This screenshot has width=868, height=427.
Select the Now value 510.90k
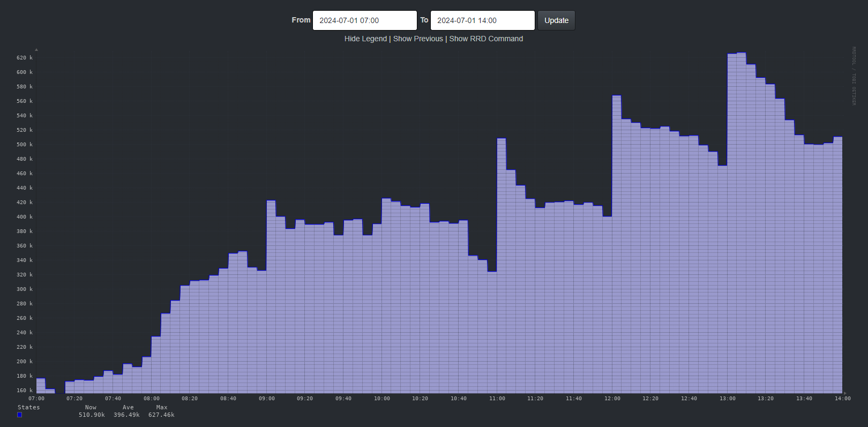[92, 415]
